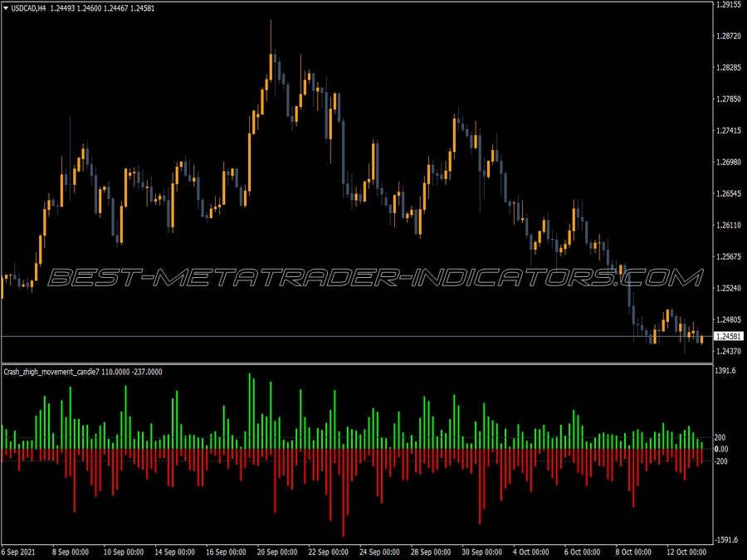
Task: Click the 20 Sep 00:00 time label
Action: 277,552
